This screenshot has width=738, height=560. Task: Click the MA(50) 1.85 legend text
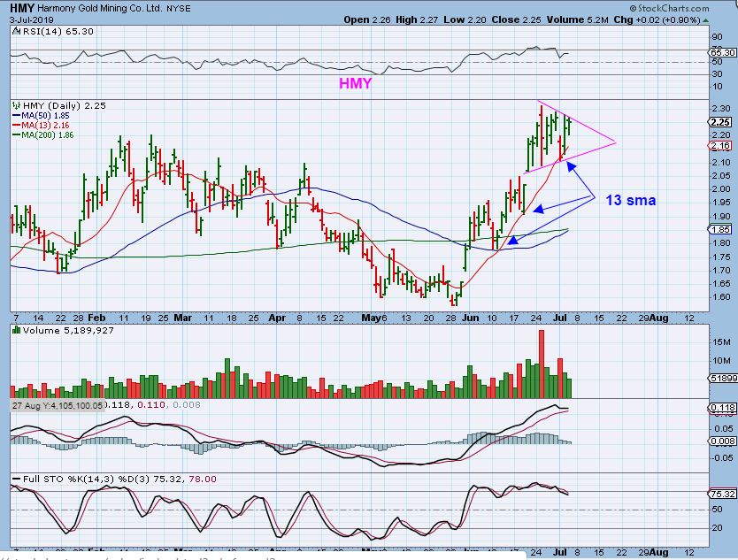pyautogui.click(x=46, y=115)
